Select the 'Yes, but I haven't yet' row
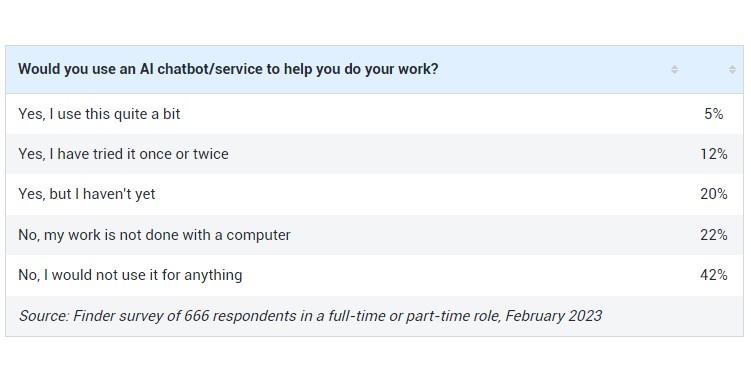This screenshot has width=751, height=375. pyautogui.click(x=375, y=194)
